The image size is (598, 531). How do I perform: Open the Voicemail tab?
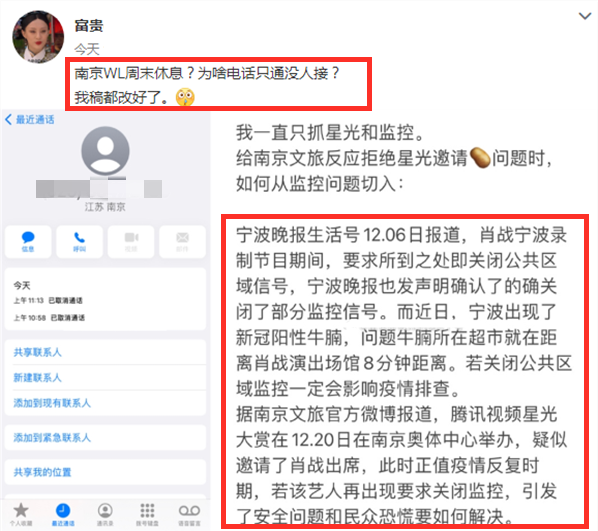pyautogui.click(x=189, y=514)
